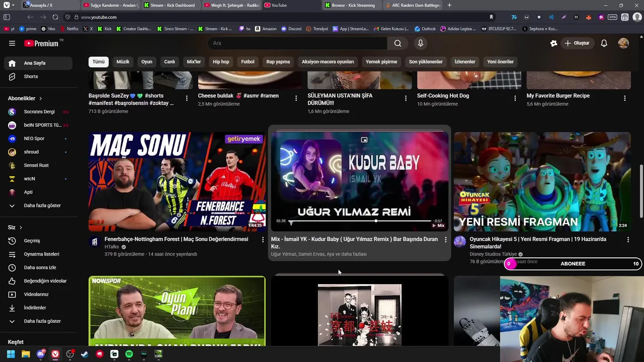Seek the Kudur Baby preview progress bar

(360, 221)
